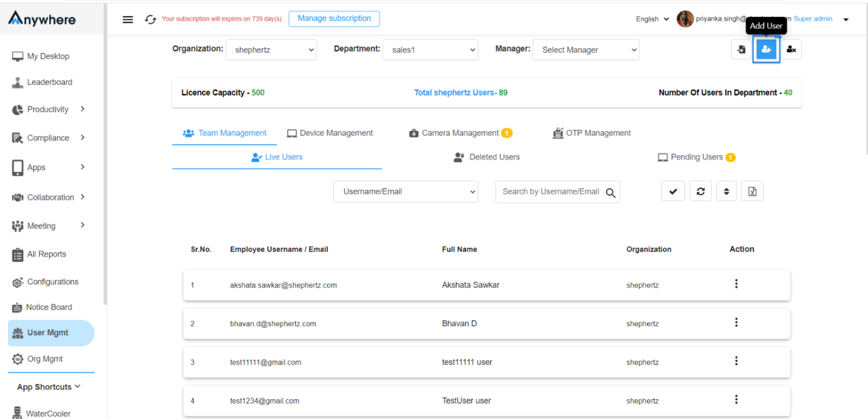Expand the Meeting sidebar menu
868x419 pixels.
tap(48, 226)
